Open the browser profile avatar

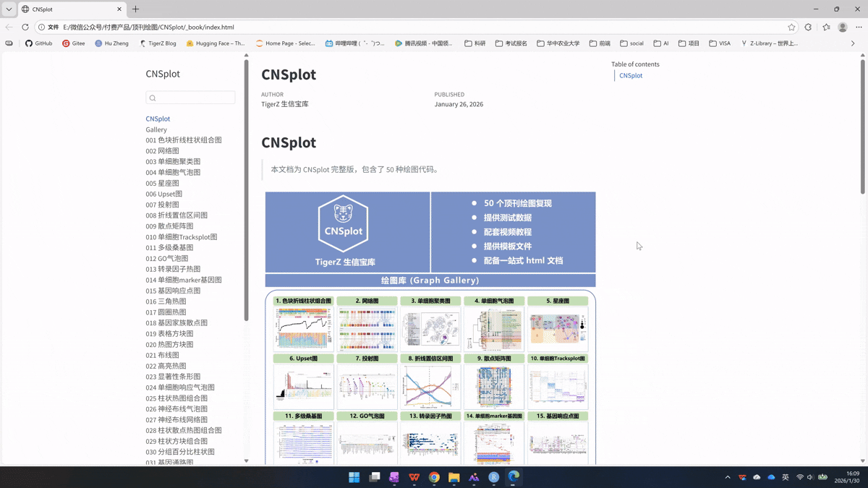tap(843, 27)
